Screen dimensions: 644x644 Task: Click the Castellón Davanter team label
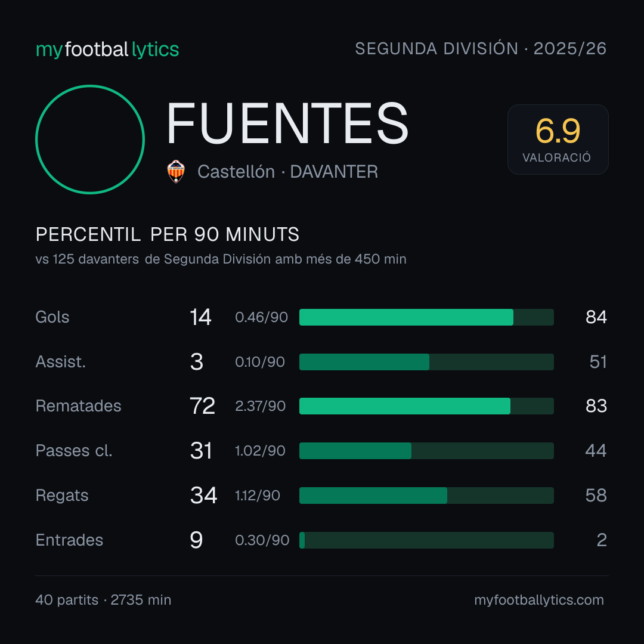[x=287, y=172]
